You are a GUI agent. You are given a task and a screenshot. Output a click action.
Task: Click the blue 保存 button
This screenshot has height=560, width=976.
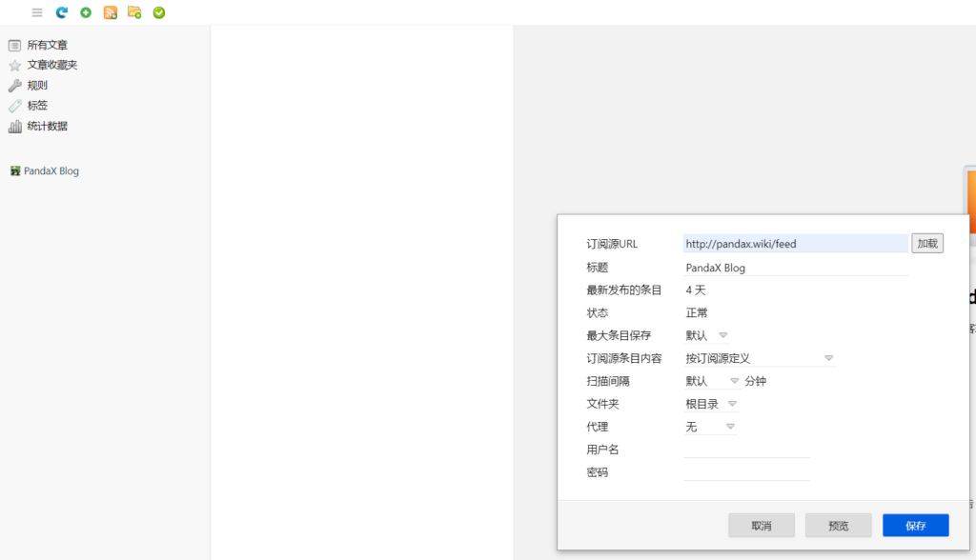[x=916, y=525]
